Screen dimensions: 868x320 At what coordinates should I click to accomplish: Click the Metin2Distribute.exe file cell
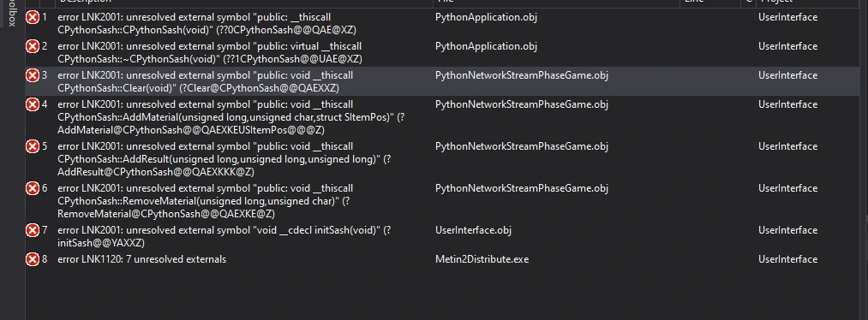coord(482,259)
